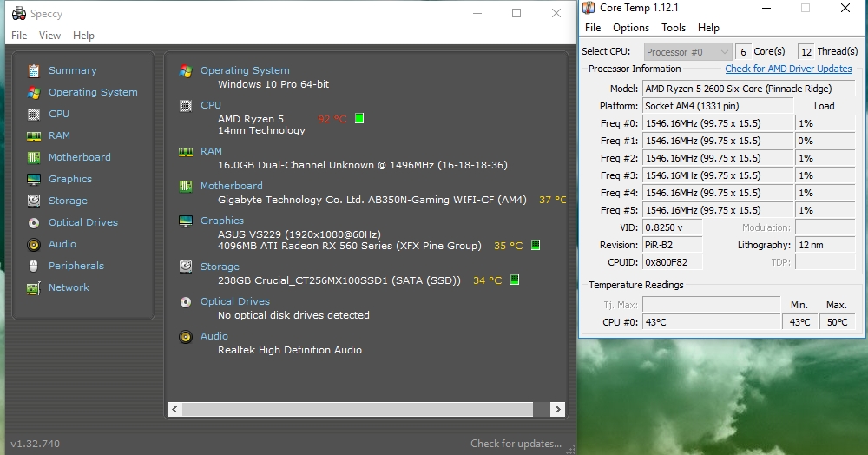
Task: Select Summary in Speccy sidebar
Action: 73,70
